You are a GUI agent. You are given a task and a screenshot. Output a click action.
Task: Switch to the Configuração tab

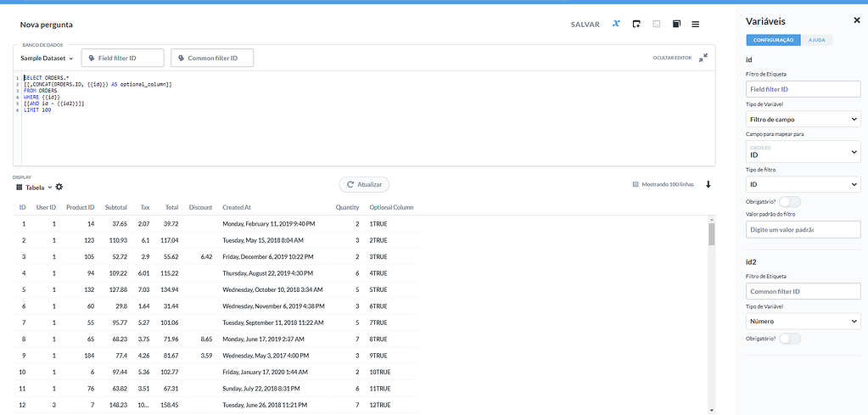click(x=773, y=40)
